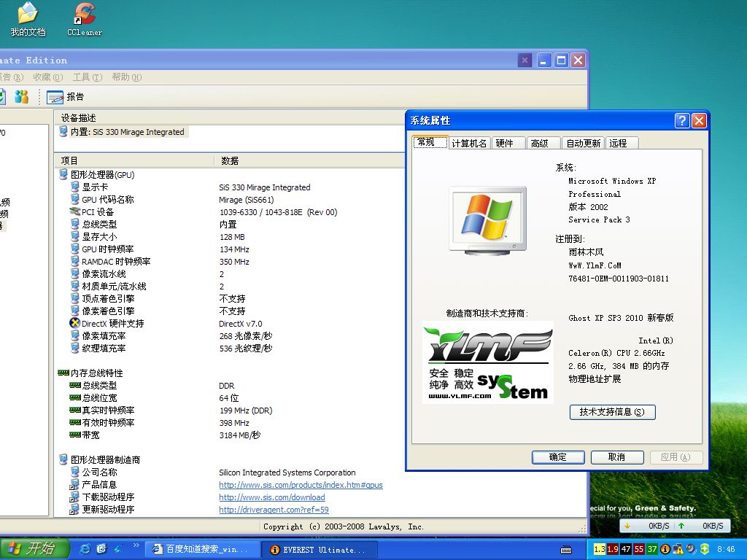Click the 55 temperature tray icon
The width and height of the screenshot is (747, 560).
(x=639, y=549)
